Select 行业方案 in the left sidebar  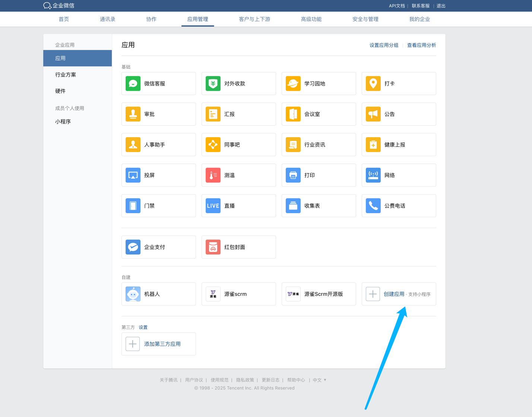[66, 75]
